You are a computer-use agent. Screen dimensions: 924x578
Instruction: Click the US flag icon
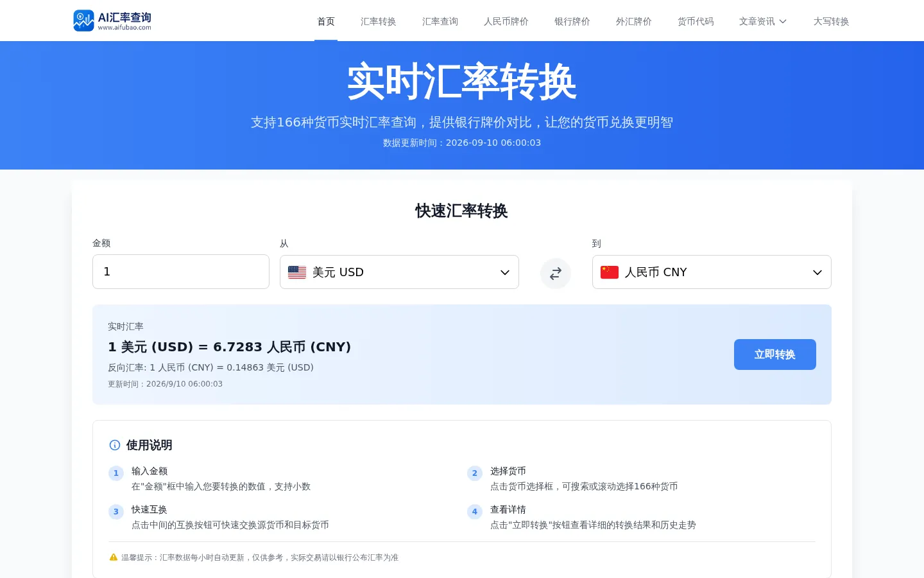(x=297, y=272)
